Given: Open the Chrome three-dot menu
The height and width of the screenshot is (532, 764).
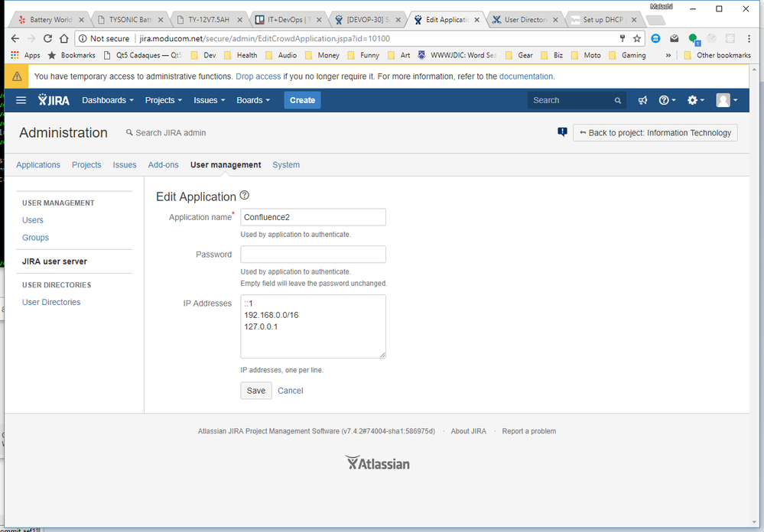Looking at the screenshot, I should [x=749, y=38].
